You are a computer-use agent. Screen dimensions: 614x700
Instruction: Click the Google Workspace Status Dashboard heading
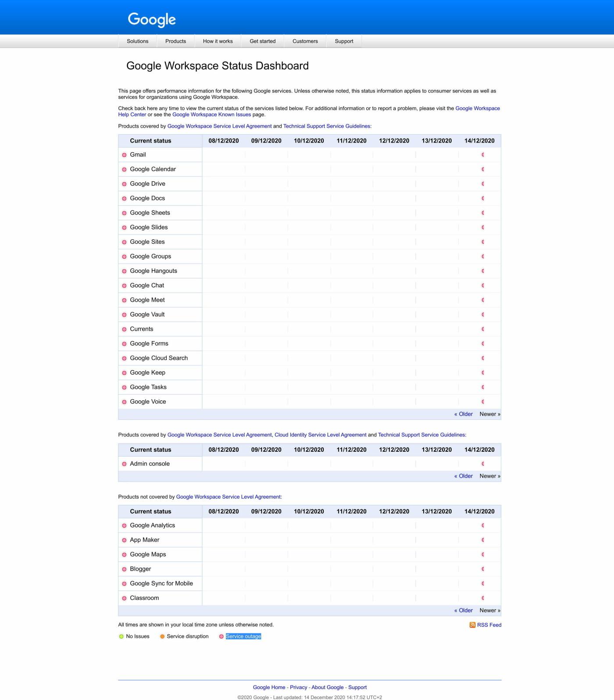tap(218, 66)
